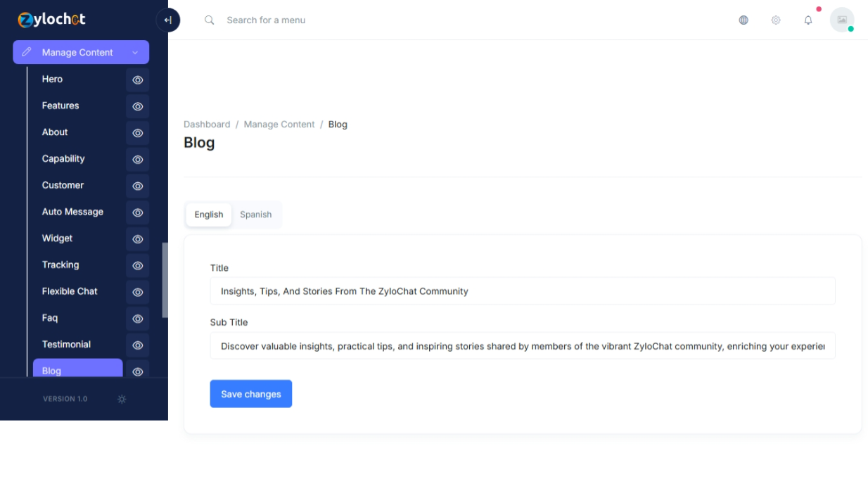The width and height of the screenshot is (868, 503).
Task: Toggle visibility of the Blog section
Action: click(x=138, y=369)
